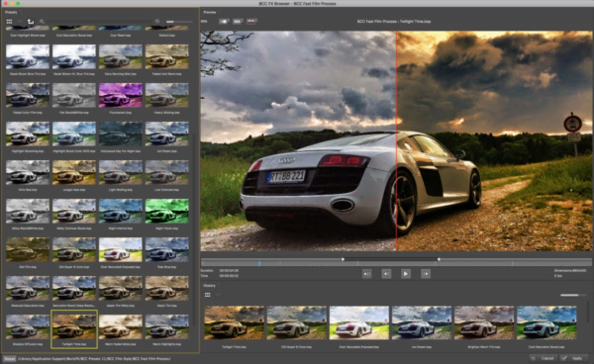Open Twilight Time thumbnail in History strip
This screenshot has width=594, height=364.
[234, 322]
